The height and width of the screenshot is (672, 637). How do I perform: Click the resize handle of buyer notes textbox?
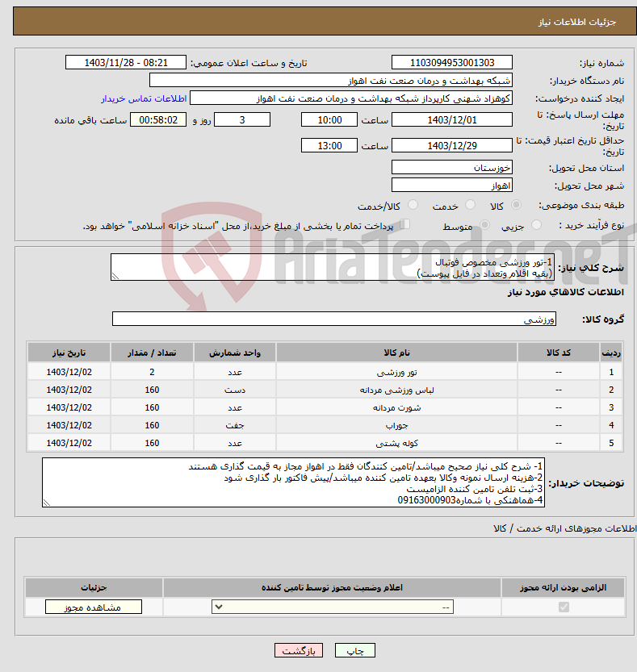(x=47, y=503)
